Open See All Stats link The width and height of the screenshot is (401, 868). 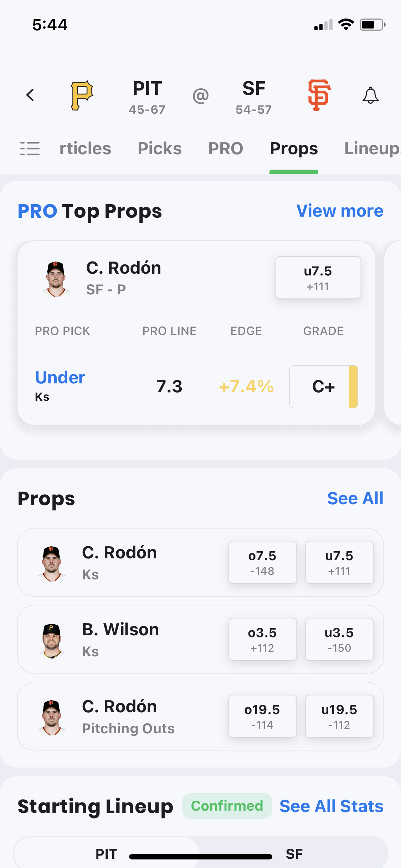(331, 806)
